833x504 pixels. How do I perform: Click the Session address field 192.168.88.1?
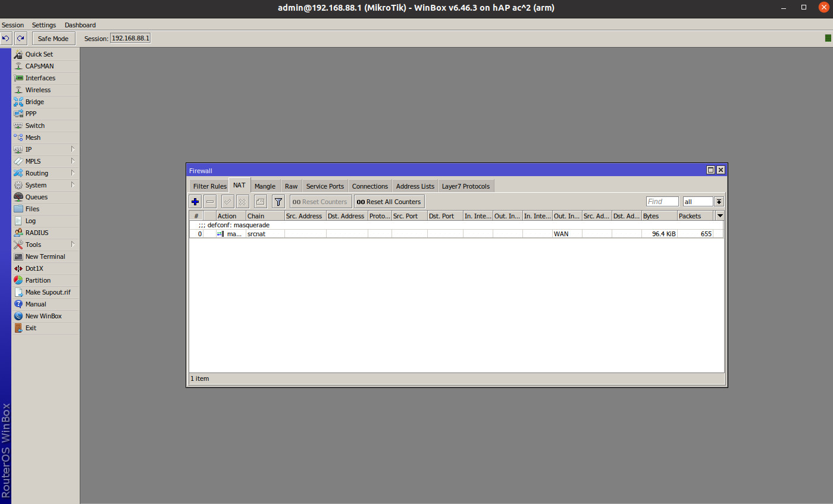tap(130, 38)
